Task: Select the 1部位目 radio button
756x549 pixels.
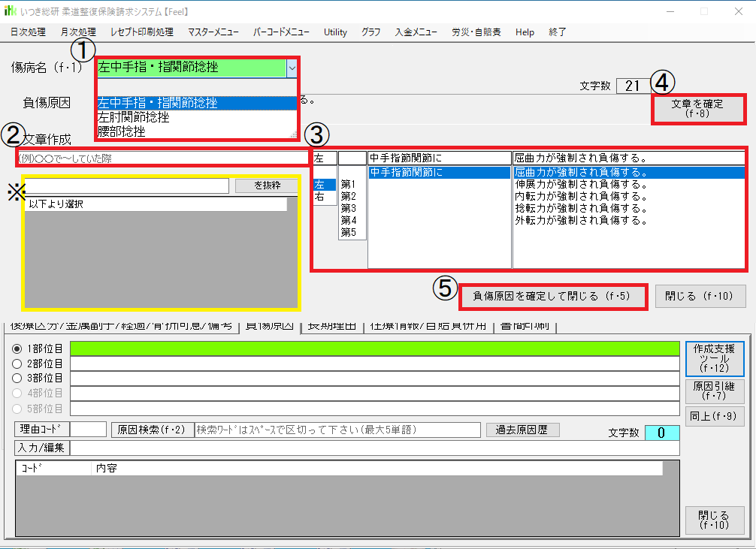Action: pos(18,349)
